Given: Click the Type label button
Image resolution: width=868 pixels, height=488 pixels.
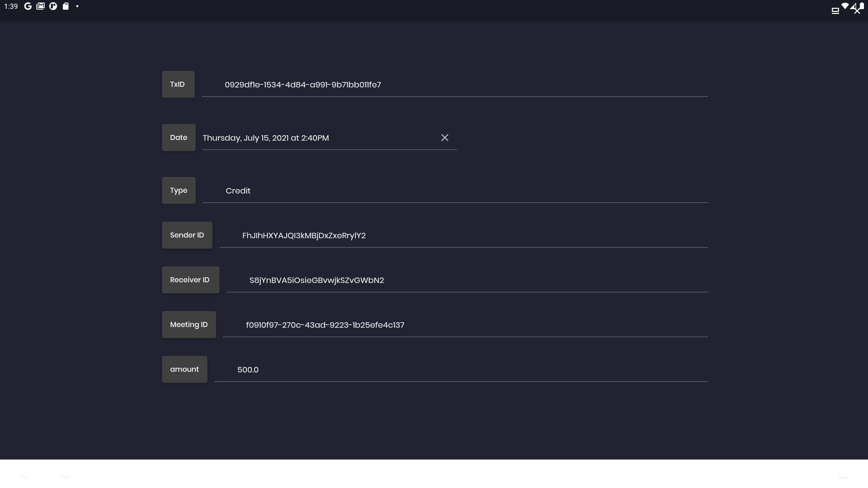Looking at the screenshot, I should pos(179,190).
